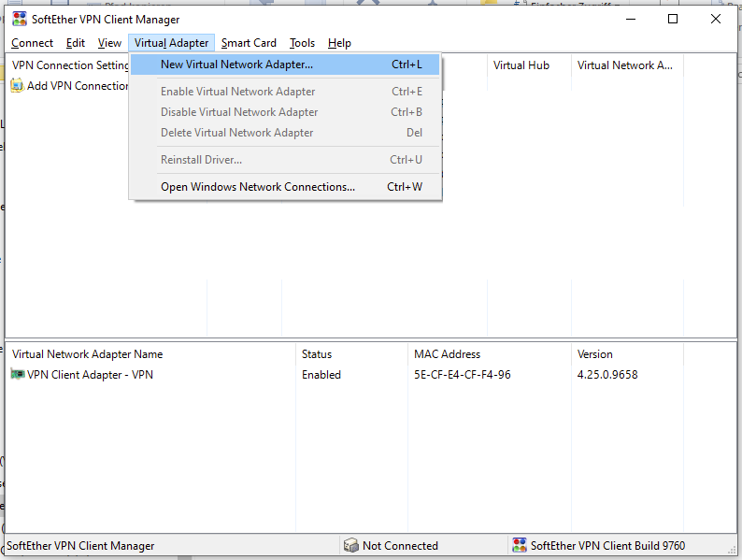
Task: Click the VPN Client Adapter network card icon
Action: click(18, 375)
